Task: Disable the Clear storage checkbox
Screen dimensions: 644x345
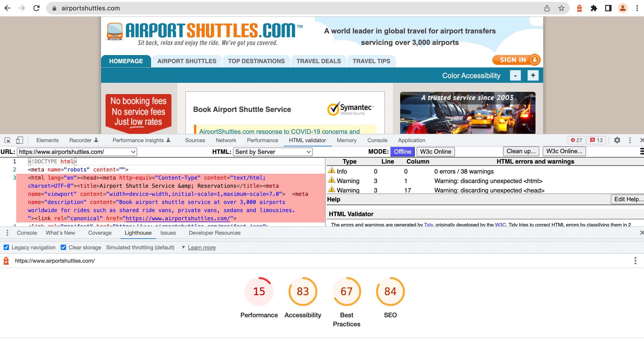Action: [x=63, y=247]
